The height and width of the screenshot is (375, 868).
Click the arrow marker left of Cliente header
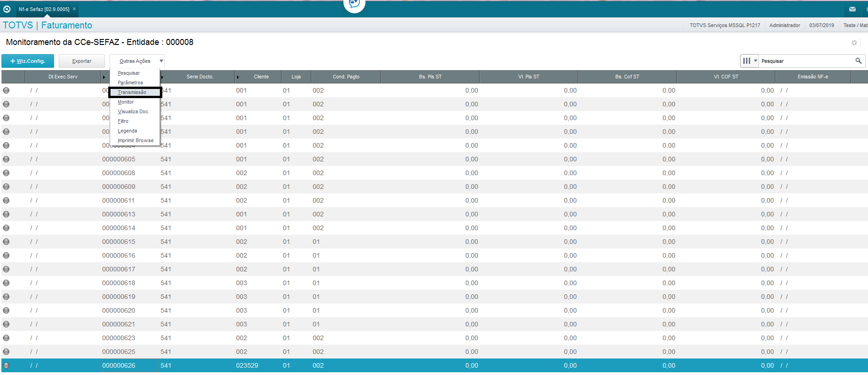[x=238, y=77]
